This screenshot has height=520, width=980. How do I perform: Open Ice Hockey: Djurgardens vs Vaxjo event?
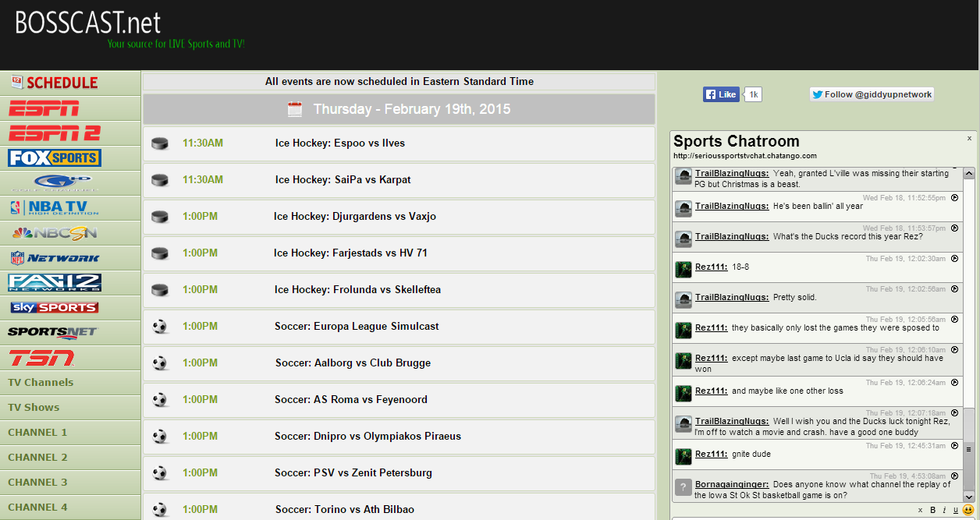355,217
